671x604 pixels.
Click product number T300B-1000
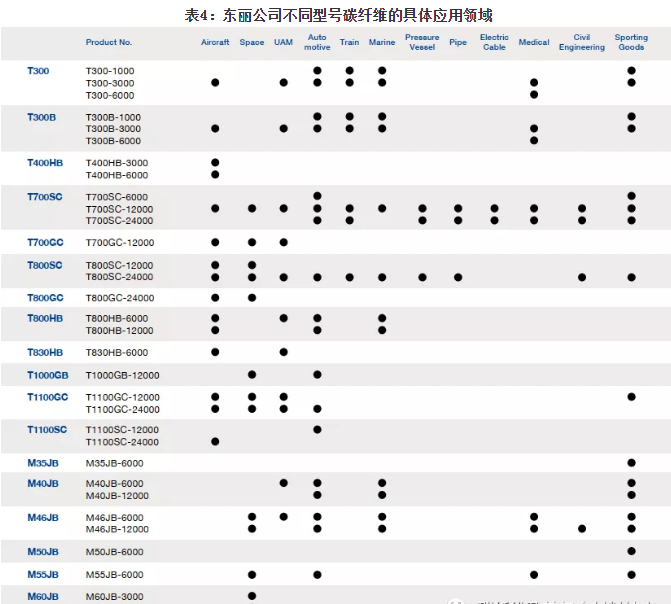pyautogui.click(x=113, y=117)
